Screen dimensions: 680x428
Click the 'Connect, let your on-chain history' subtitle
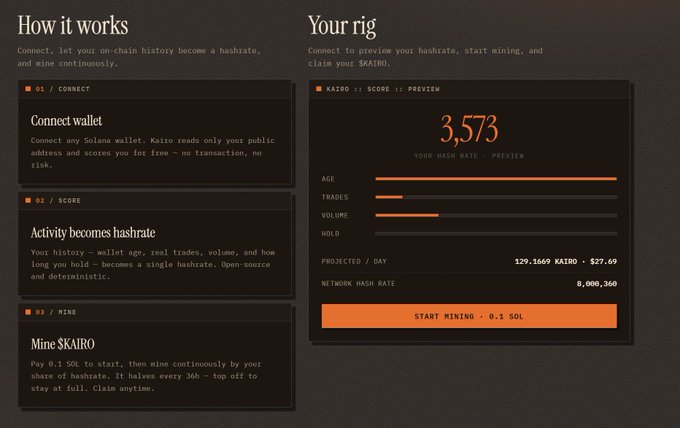pos(139,57)
